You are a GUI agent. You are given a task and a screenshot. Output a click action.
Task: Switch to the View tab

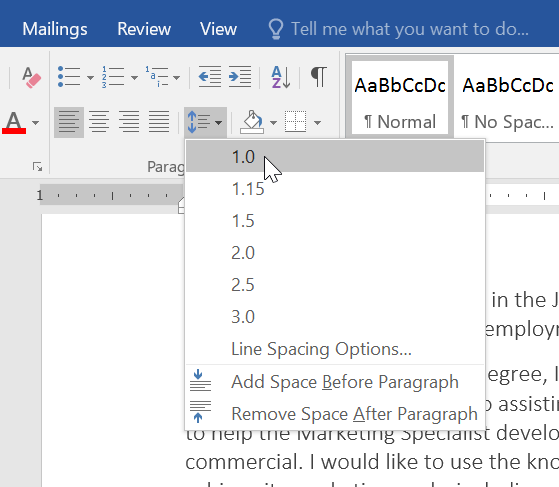click(218, 29)
